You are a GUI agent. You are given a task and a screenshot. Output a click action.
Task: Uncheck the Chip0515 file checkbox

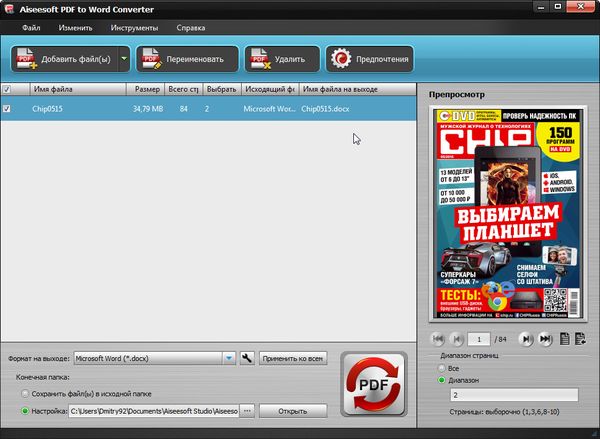pos(7,109)
